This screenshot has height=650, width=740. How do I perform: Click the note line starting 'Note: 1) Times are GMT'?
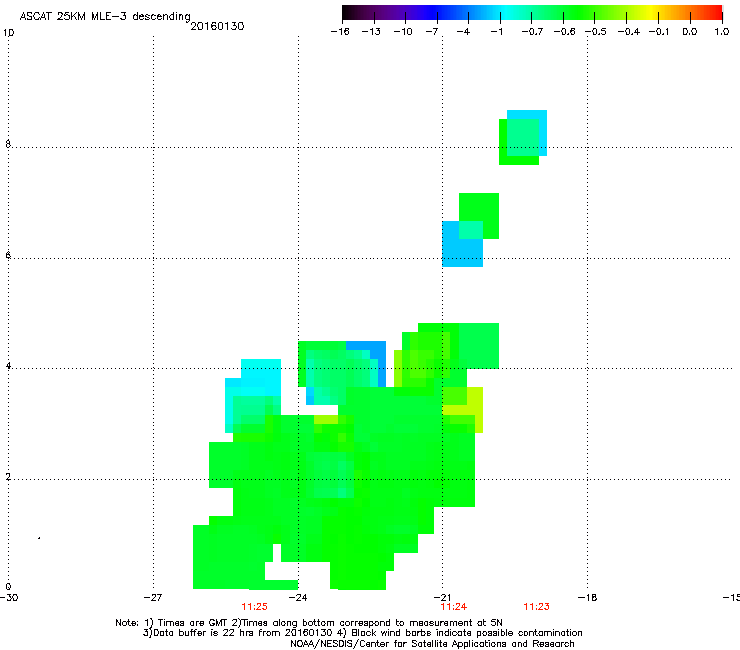pos(309,623)
